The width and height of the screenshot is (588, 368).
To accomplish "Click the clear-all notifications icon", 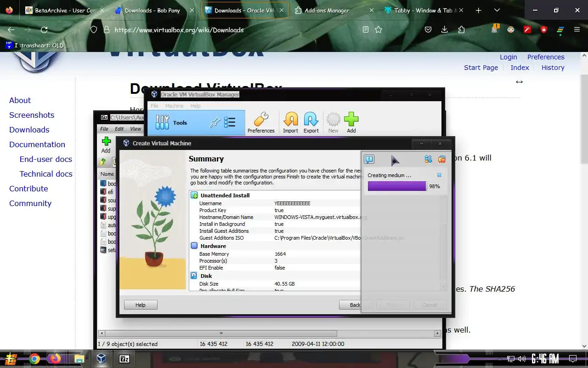I will click(x=442, y=159).
